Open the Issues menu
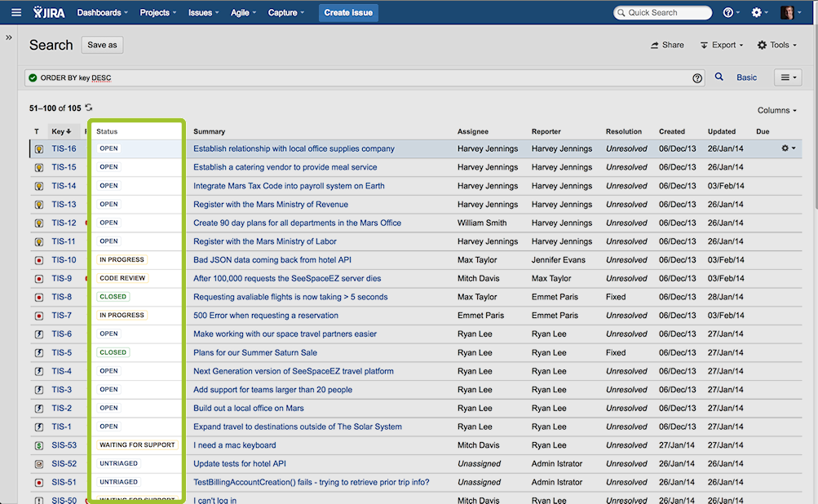 pyautogui.click(x=203, y=12)
